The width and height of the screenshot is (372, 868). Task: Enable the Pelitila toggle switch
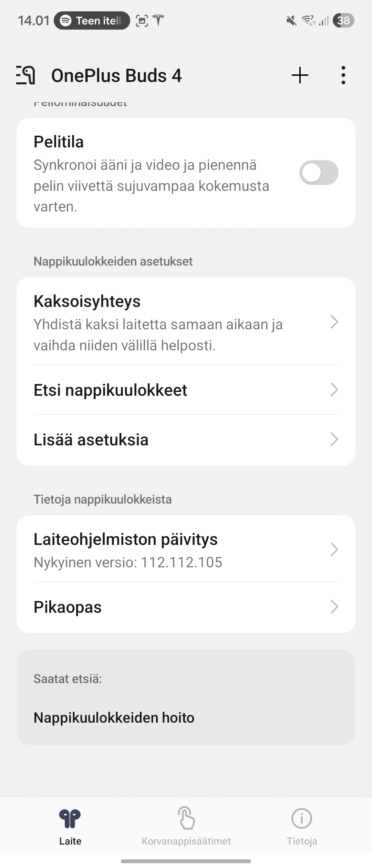click(319, 173)
